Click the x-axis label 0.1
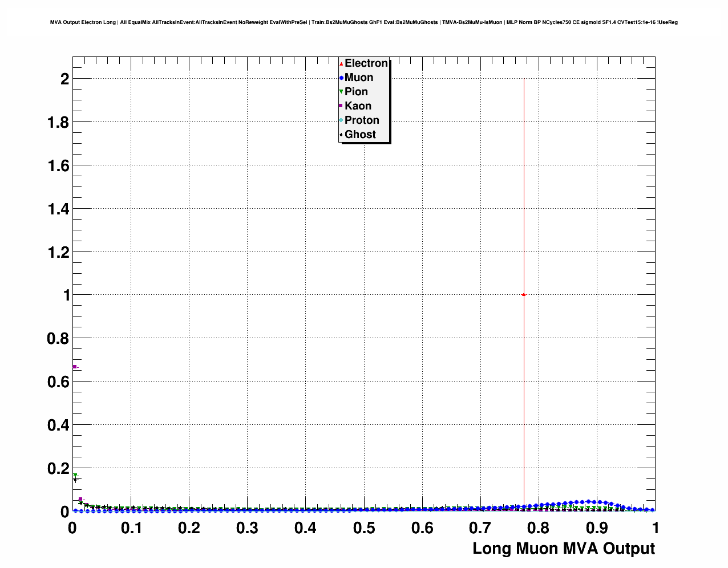 coord(131,528)
